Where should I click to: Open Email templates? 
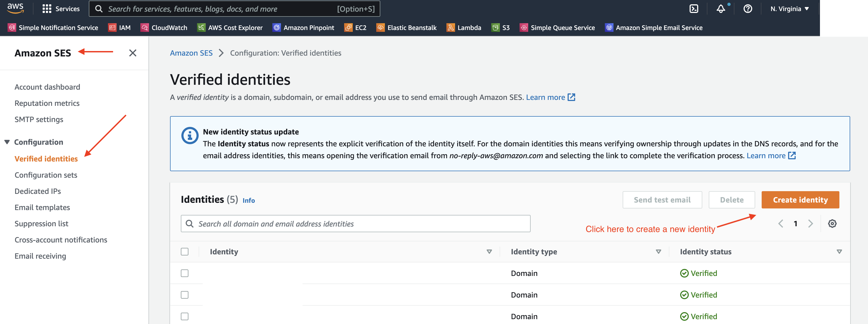42,207
